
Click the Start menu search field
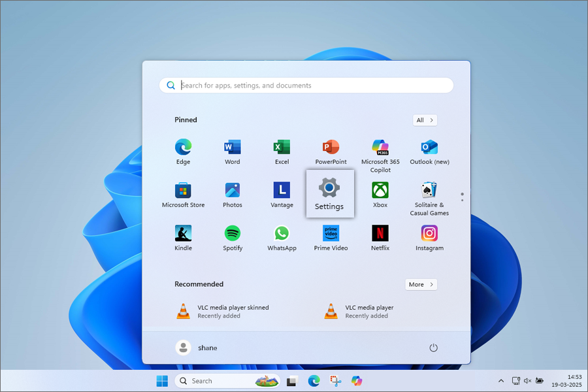307,86
